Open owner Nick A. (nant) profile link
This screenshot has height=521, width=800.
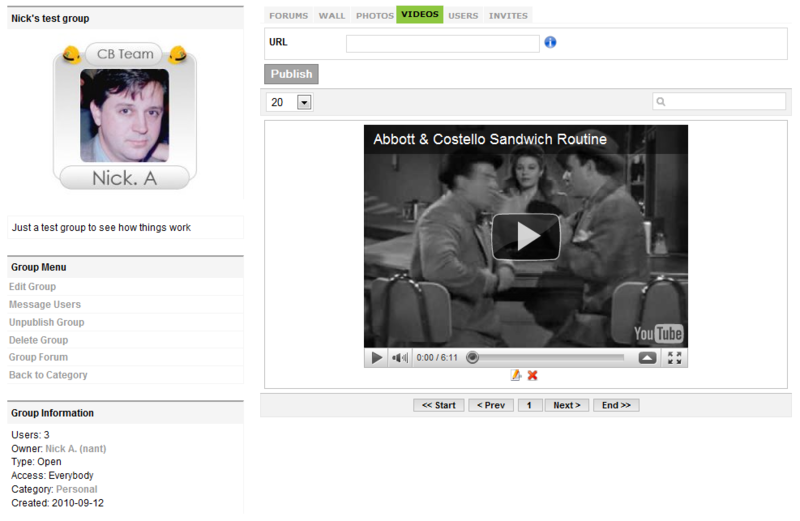click(x=76, y=449)
